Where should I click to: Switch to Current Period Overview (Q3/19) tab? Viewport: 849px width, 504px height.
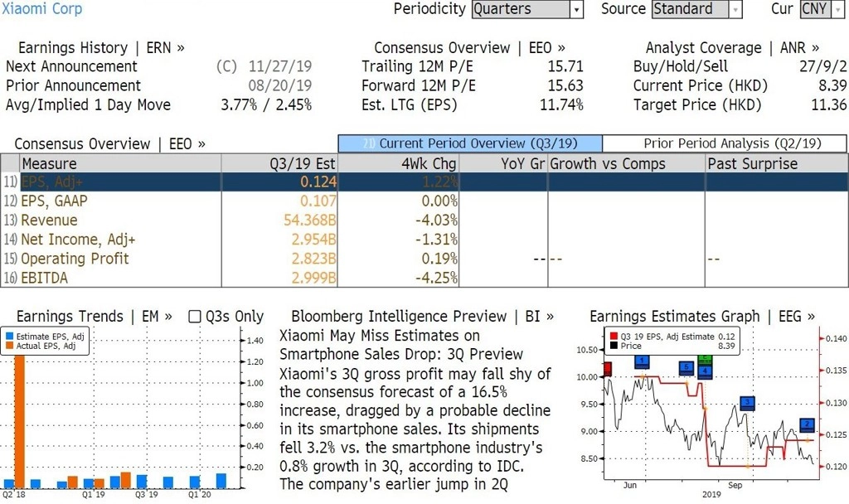[x=470, y=143]
